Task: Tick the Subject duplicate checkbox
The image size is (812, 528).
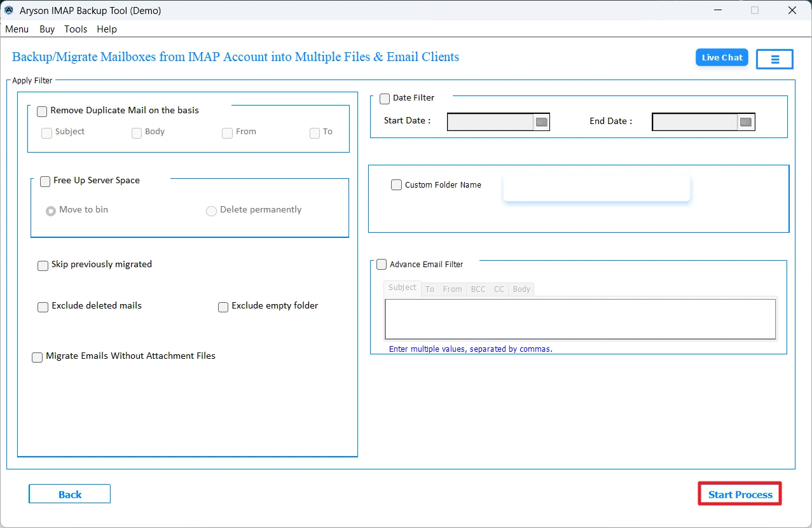Action: (x=46, y=133)
